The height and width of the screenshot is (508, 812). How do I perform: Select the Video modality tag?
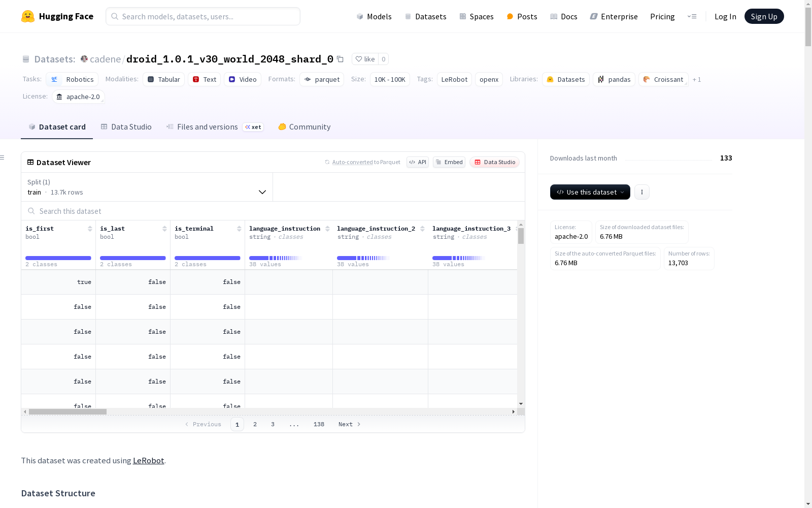[x=243, y=79]
